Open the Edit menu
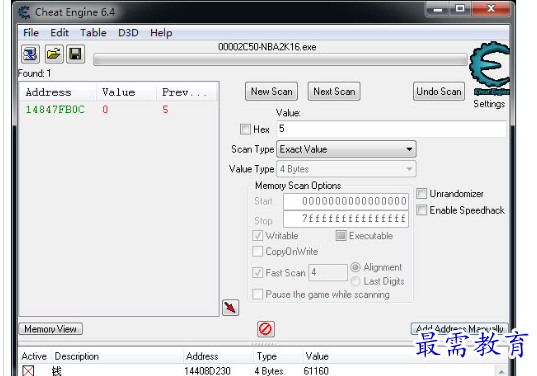This screenshot has width=537, height=376. coord(60,33)
